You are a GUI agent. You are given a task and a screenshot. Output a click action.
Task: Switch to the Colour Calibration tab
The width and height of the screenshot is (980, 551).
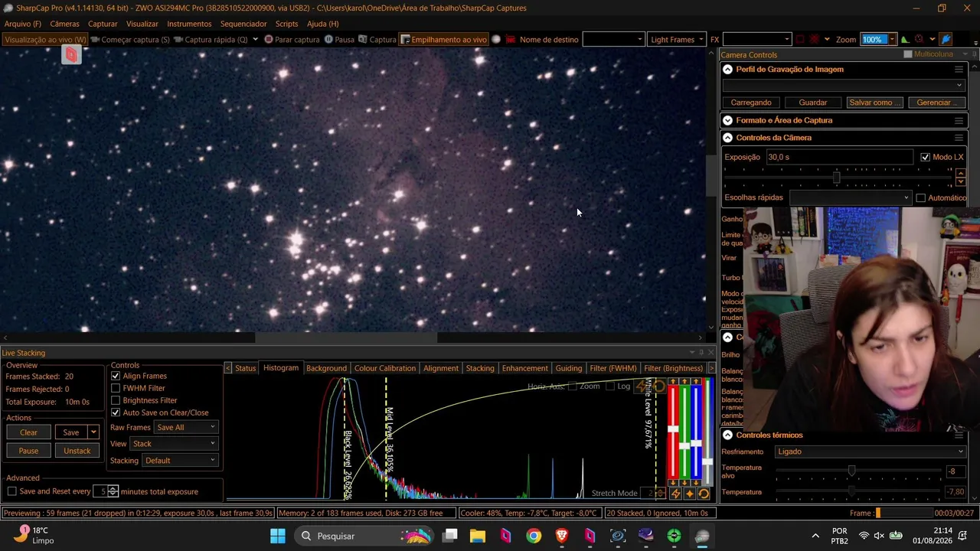384,368
